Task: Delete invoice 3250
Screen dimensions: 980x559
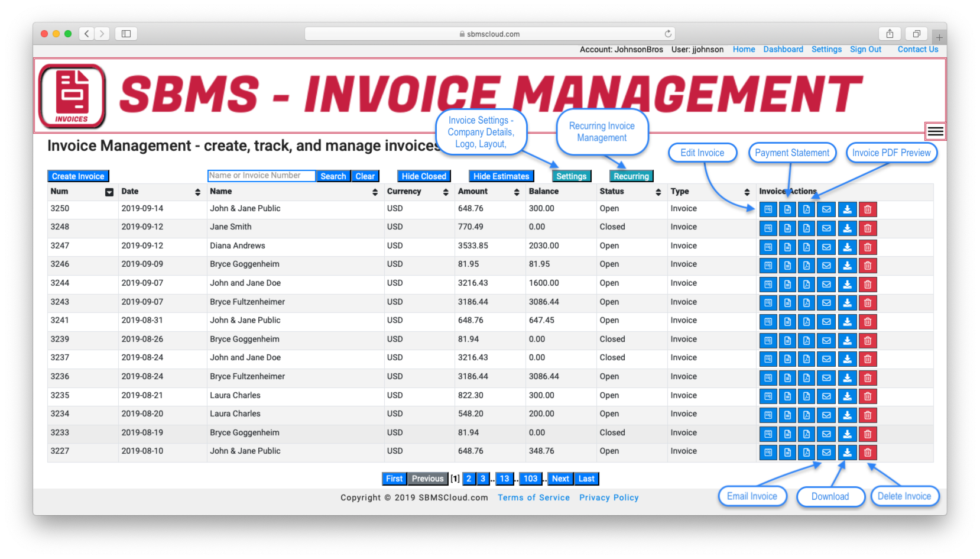Action: [x=868, y=209]
